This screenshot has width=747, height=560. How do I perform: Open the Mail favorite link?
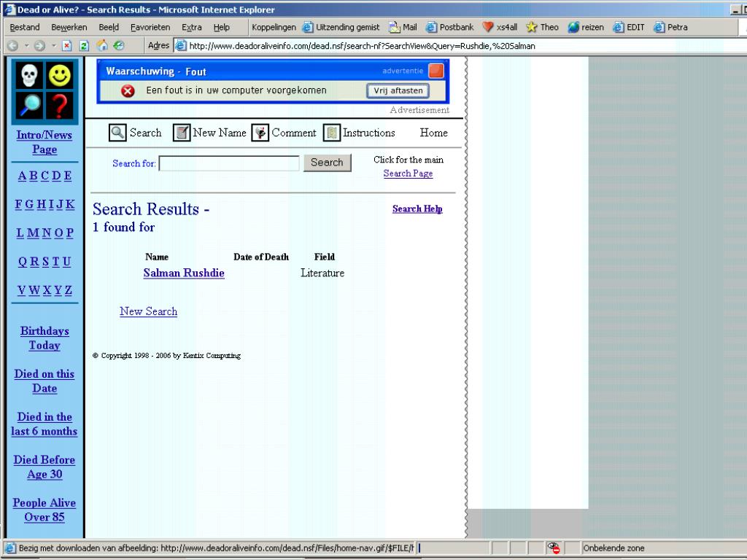pos(403,27)
